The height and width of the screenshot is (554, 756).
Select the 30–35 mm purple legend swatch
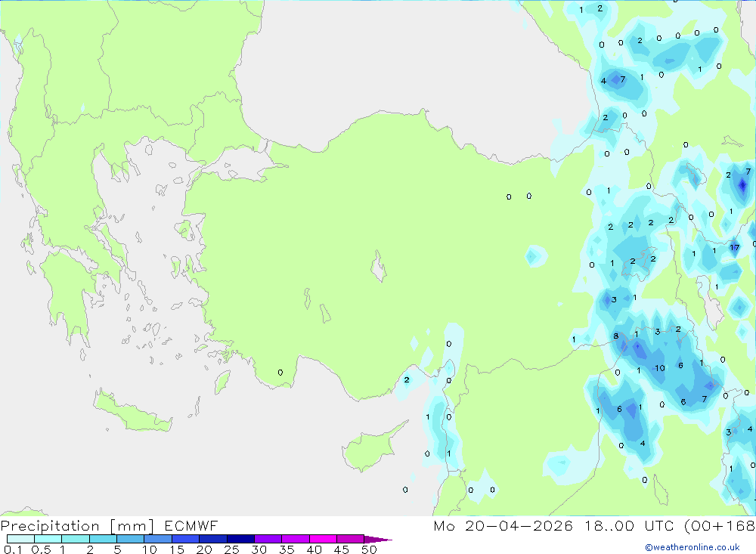coord(268,539)
